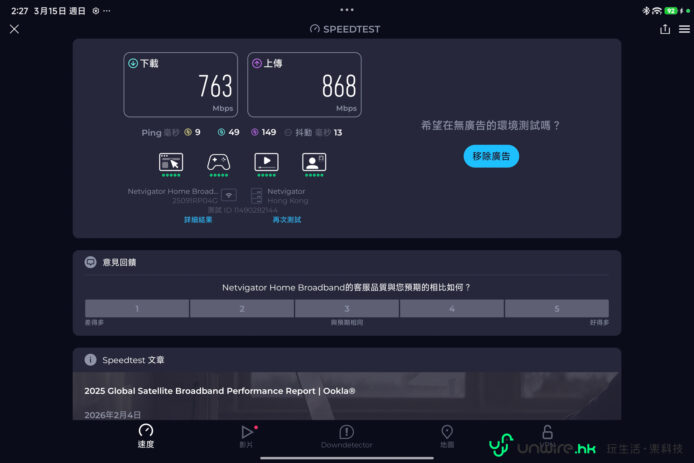694x463 pixels.
Task: Tap 再次測試 to run the test again
Action: point(287,219)
